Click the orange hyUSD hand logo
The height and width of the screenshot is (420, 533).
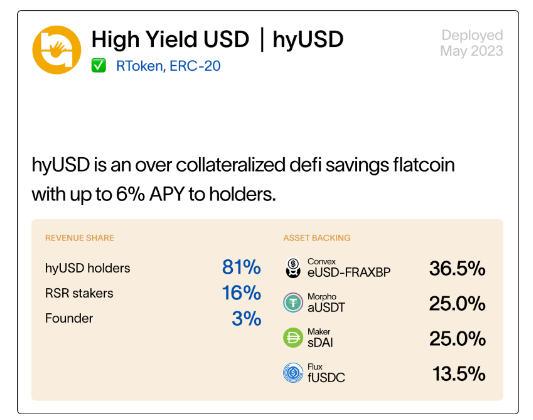57,50
